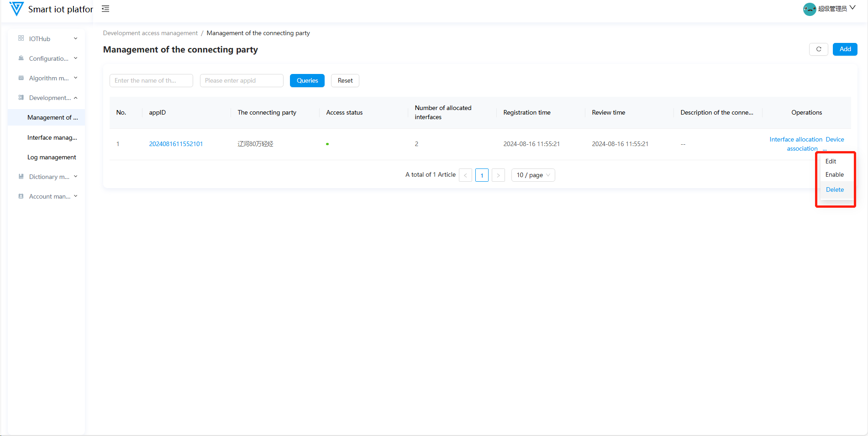The height and width of the screenshot is (436, 868).
Task: Open the Interface allocation link
Action: 795,140
